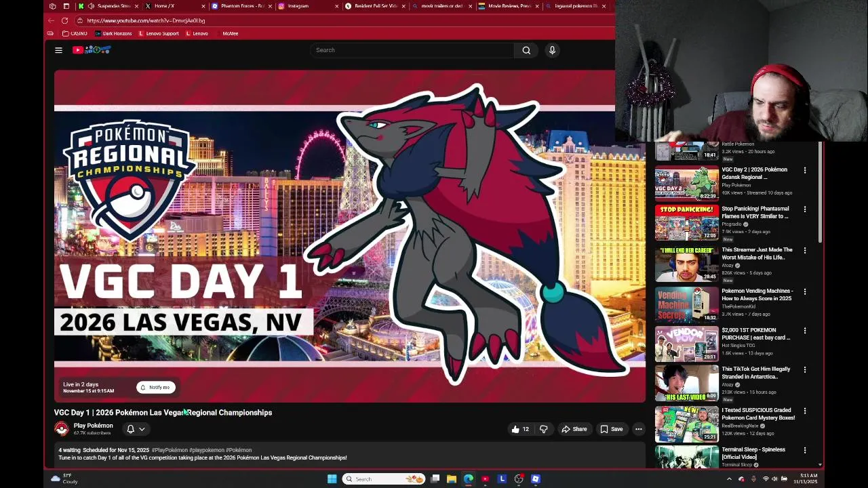The image size is (868, 488).
Task: Open the Lenovo Vantage taskbar icon
Action: 502,479
